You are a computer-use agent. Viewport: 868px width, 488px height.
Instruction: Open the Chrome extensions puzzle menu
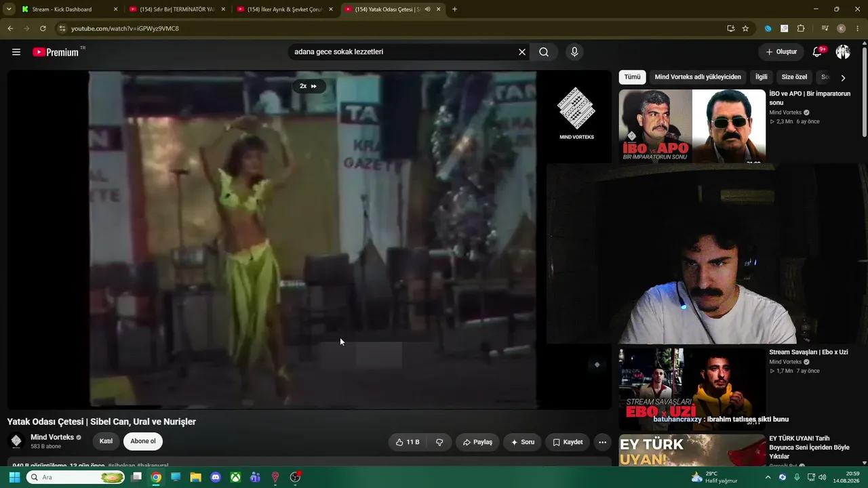pos(801,28)
